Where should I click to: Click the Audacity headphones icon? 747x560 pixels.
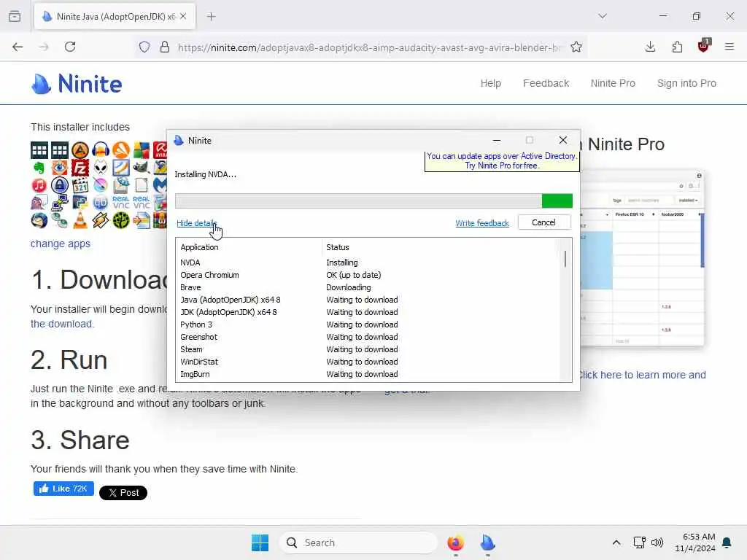click(x=101, y=150)
